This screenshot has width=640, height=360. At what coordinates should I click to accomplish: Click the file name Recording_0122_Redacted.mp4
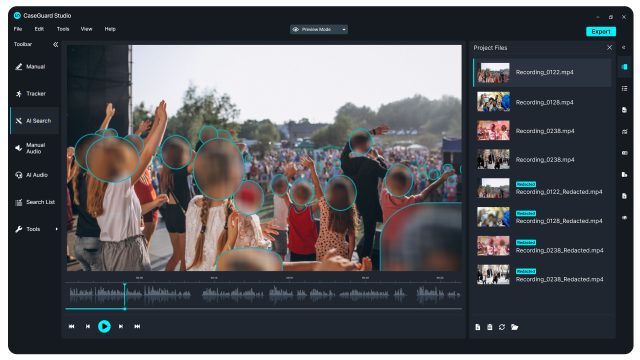[x=559, y=192]
